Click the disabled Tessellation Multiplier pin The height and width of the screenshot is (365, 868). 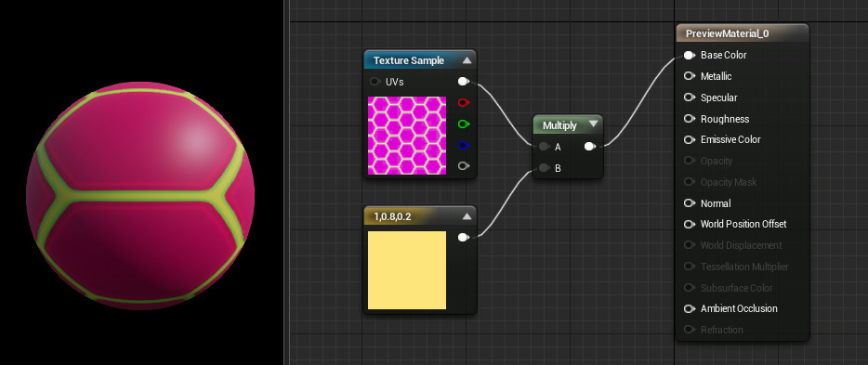pyautogui.click(x=690, y=267)
